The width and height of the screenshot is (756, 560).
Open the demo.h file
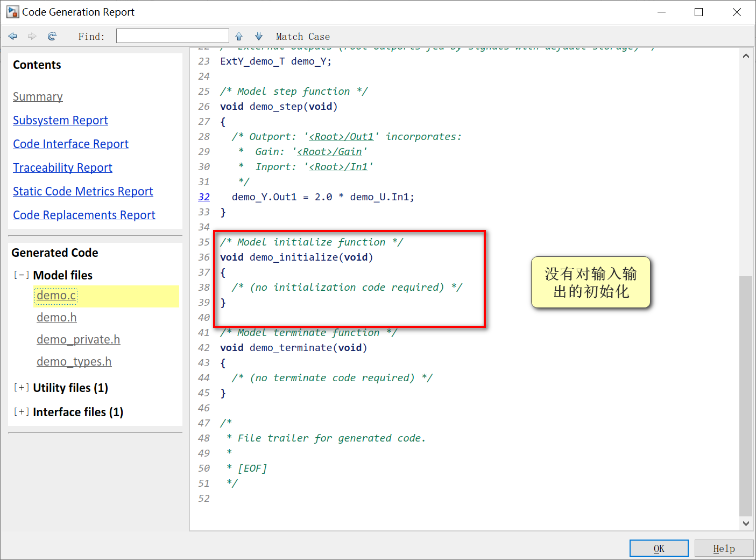point(56,318)
